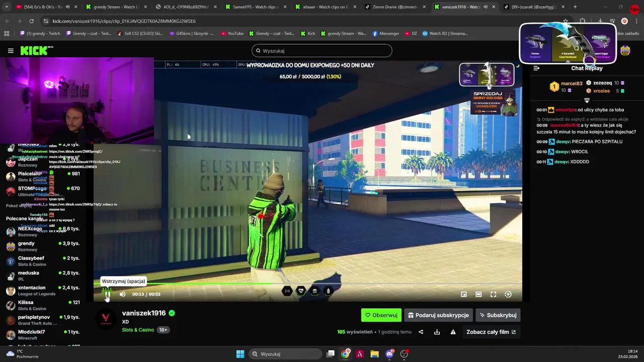Download the clip with the download icon

click(437, 332)
